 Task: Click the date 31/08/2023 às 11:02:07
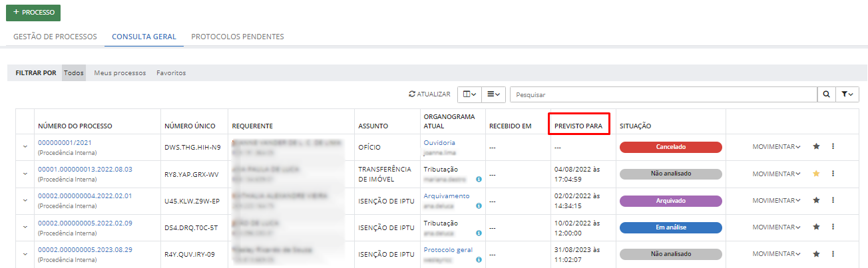(577, 254)
